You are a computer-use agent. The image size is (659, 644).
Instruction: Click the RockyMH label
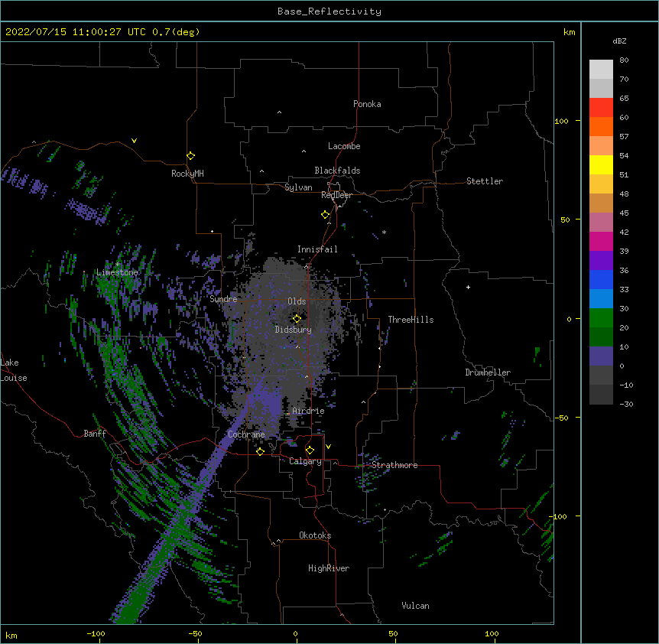coord(187,174)
